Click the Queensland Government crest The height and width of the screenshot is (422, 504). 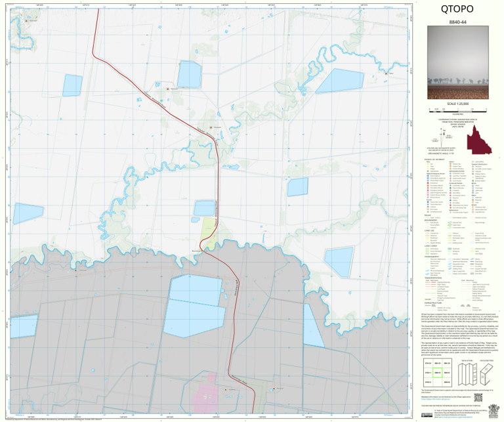coord(493,411)
